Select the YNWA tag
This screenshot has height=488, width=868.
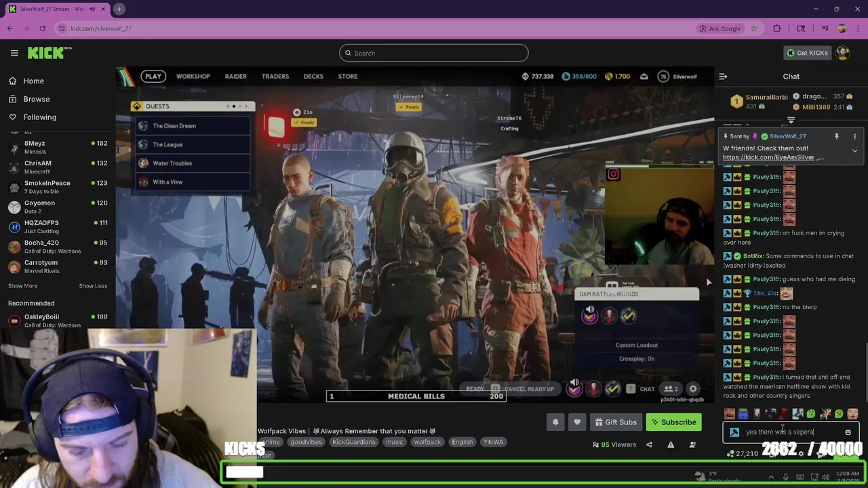pyautogui.click(x=493, y=442)
